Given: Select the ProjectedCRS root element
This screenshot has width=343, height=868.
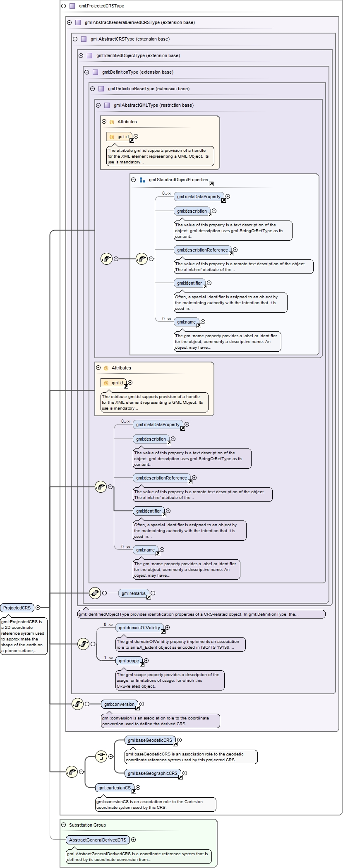Looking at the screenshot, I should tap(17, 608).
